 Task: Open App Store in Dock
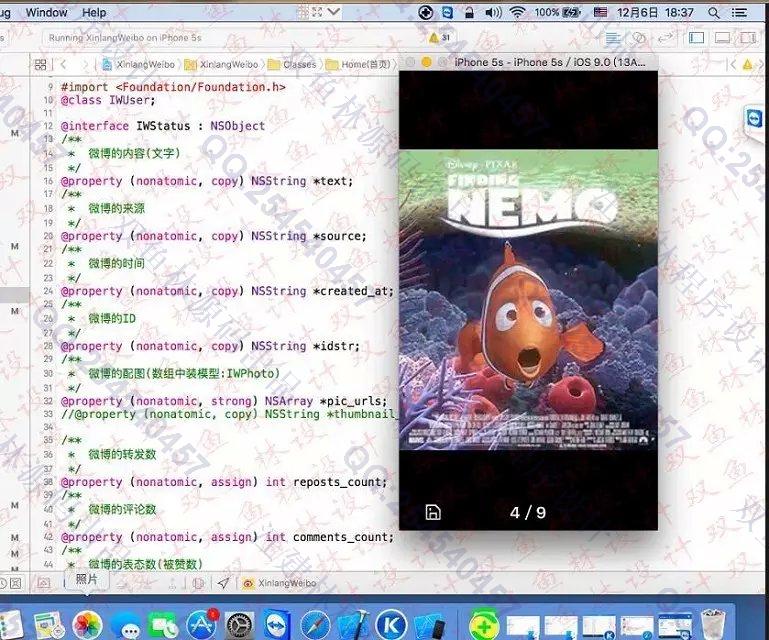[201, 625]
